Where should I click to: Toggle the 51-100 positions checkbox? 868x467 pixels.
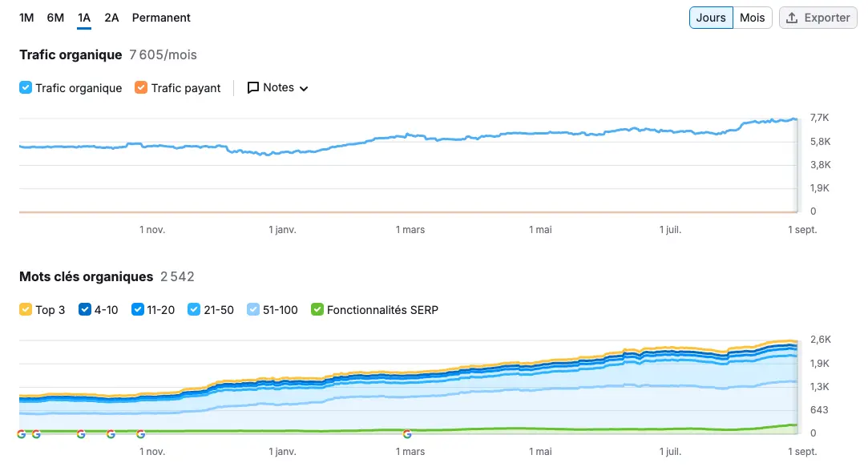coord(253,309)
